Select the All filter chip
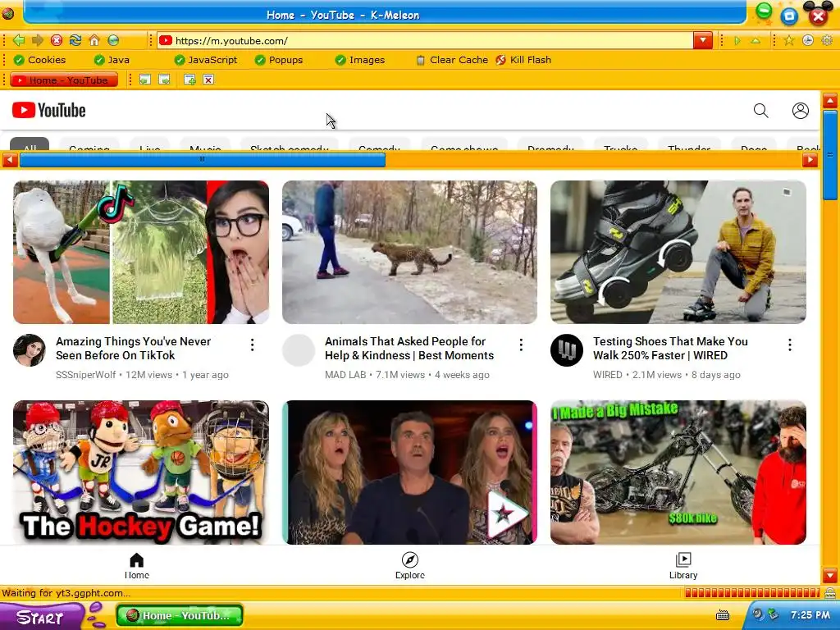Screen dimensions: 840x630 point(30,145)
